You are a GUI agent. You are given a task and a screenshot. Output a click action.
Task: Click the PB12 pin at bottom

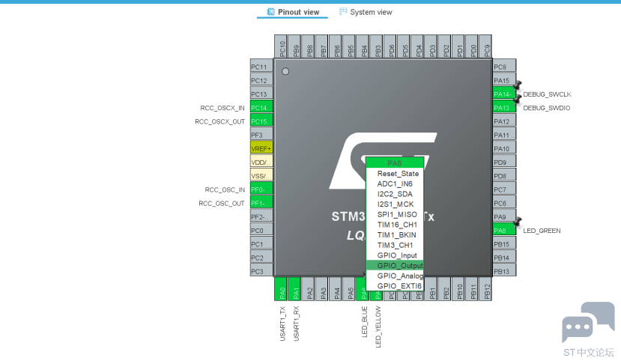pos(485,289)
